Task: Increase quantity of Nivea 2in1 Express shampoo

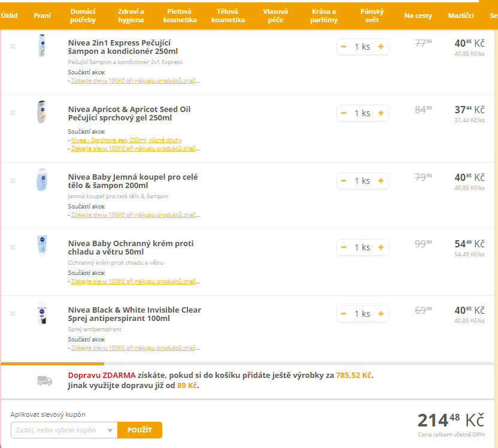Action: pos(381,47)
